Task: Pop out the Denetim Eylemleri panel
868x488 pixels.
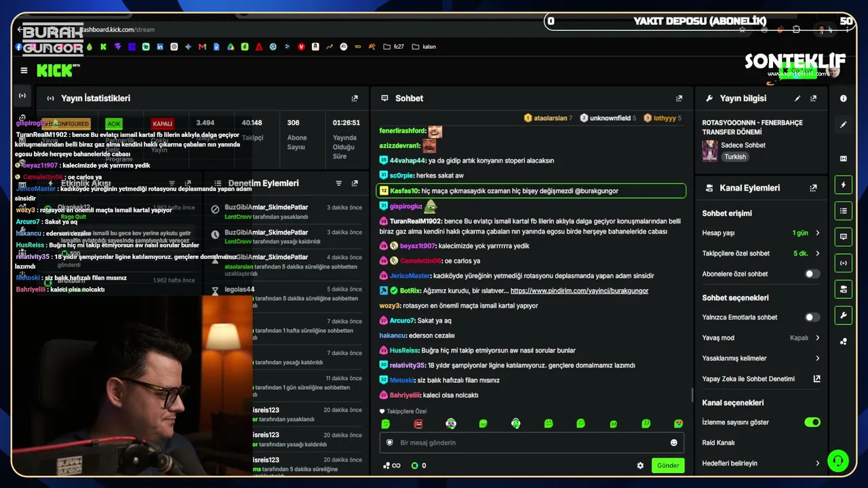Action: click(x=354, y=183)
